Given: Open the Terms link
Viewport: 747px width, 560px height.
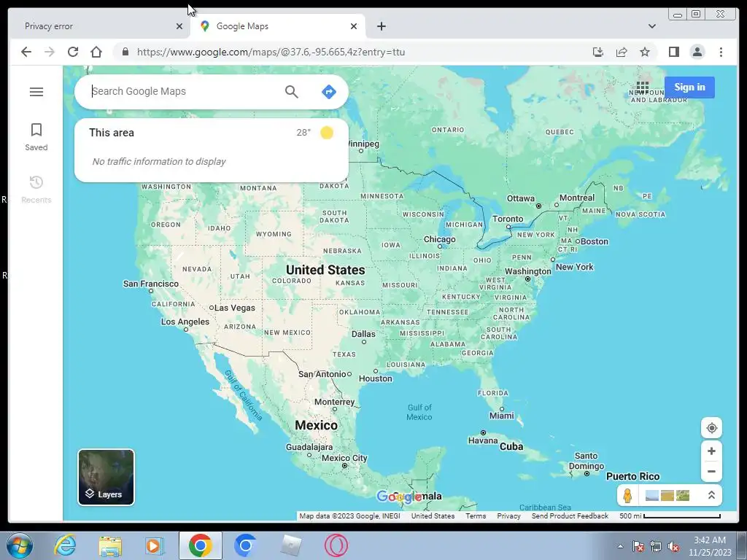Looking at the screenshot, I should point(476,516).
